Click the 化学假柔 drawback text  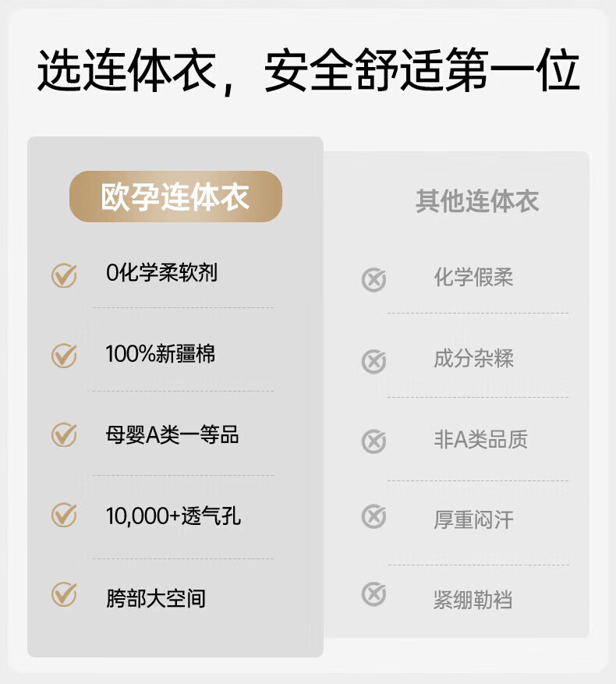(473, 278)
